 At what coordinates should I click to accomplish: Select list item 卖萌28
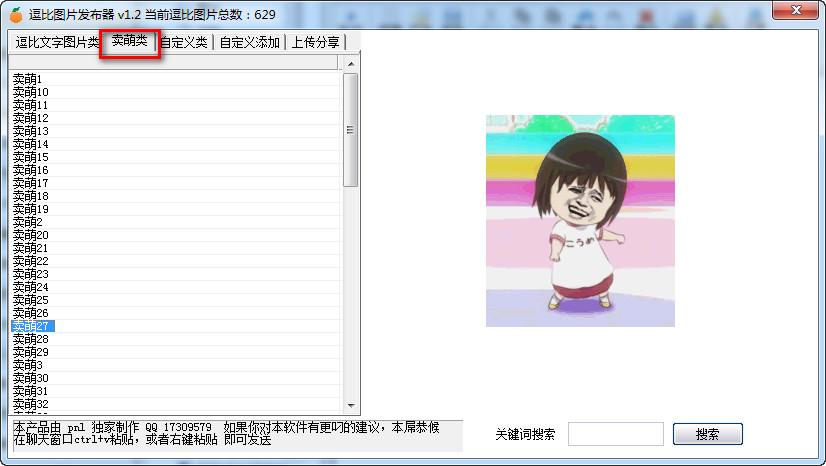coord(31,339)
